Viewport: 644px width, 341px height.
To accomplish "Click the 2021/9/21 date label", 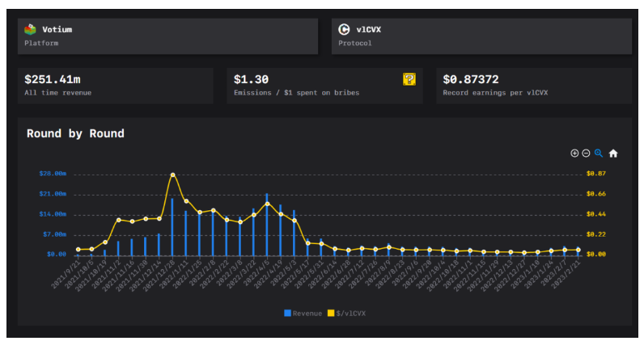I will coord(66,274).
